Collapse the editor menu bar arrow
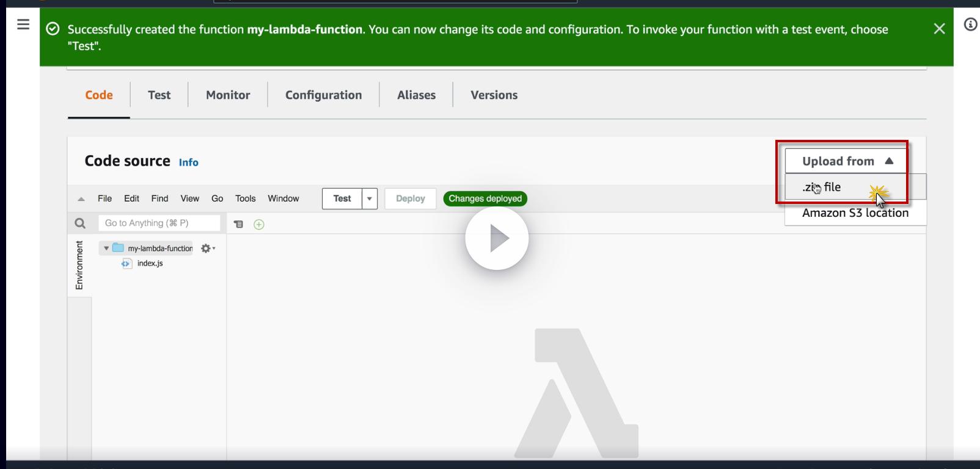This screenshot has width=980, height=469. (x=81, y=199)
